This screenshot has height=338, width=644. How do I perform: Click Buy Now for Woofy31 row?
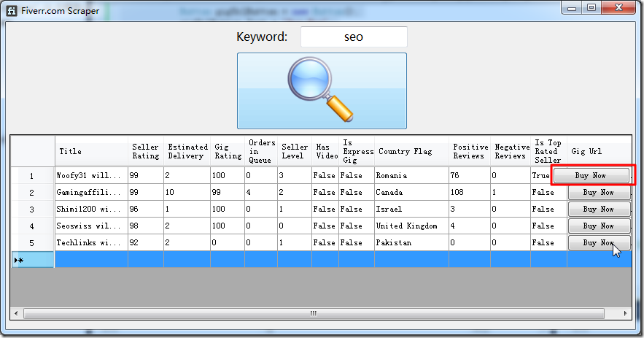591,176
